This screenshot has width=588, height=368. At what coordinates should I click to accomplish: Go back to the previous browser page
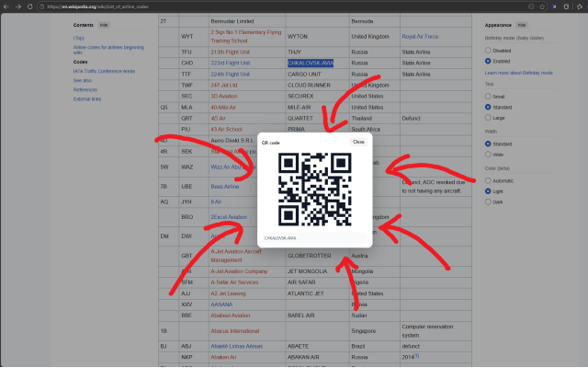pyautogui.click(x=6, y=6)
